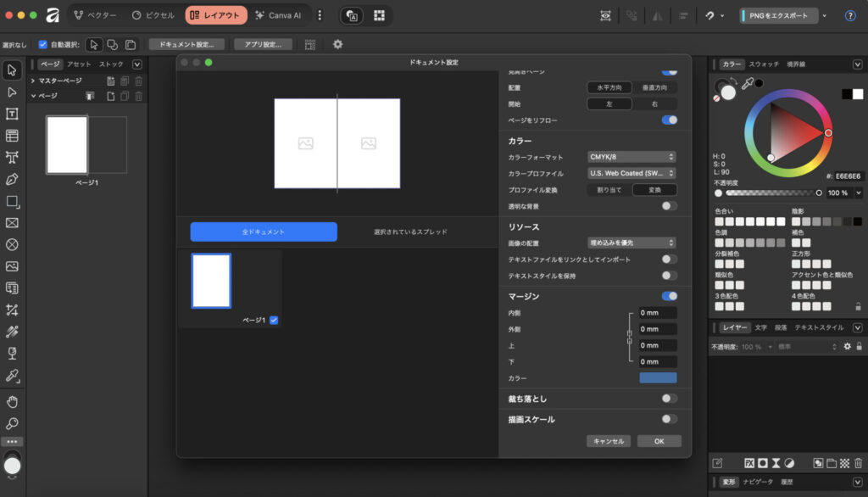Expand the マスターページ section

[32, 81]
